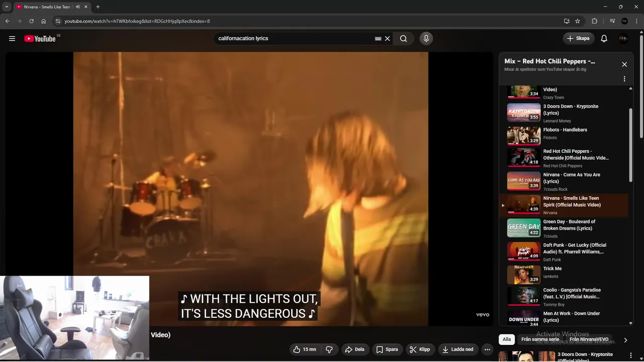Like the video with thumbs-up button
The height and width of the screenshot is (362, 644).
pyautogui.click(x=305, y=349)
